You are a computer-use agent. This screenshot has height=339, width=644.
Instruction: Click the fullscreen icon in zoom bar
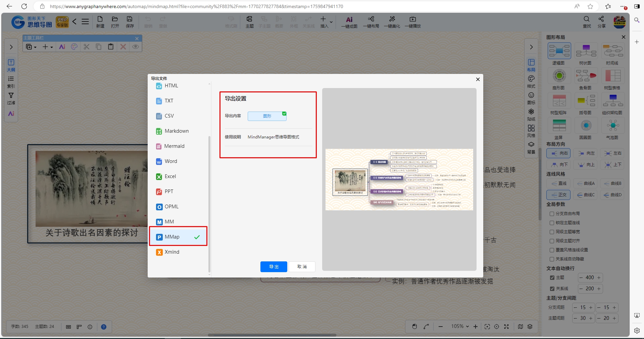506,327
